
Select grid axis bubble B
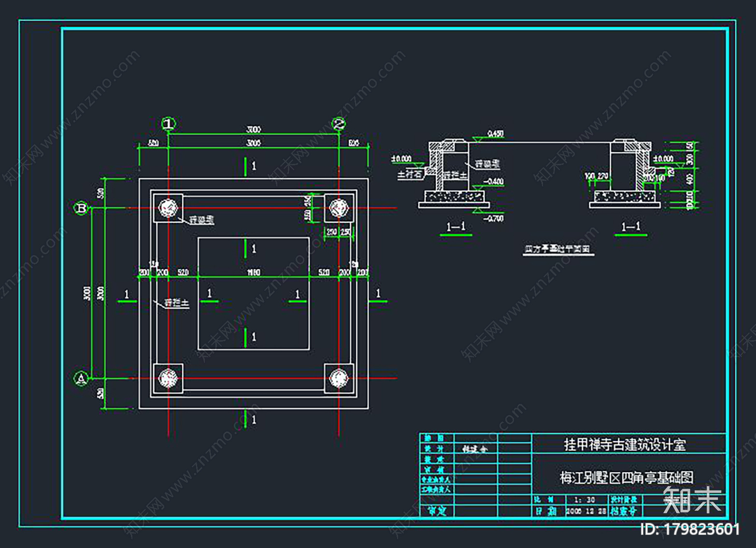tap(81, 208)
